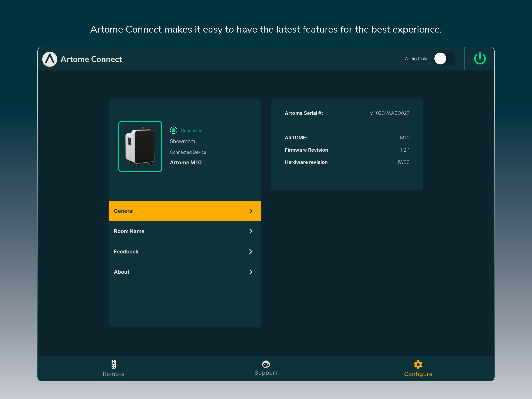Viewport: 532px width, 399px height.
Task: Click the ARTOME model value M10
Action: [x=405, y=138]
